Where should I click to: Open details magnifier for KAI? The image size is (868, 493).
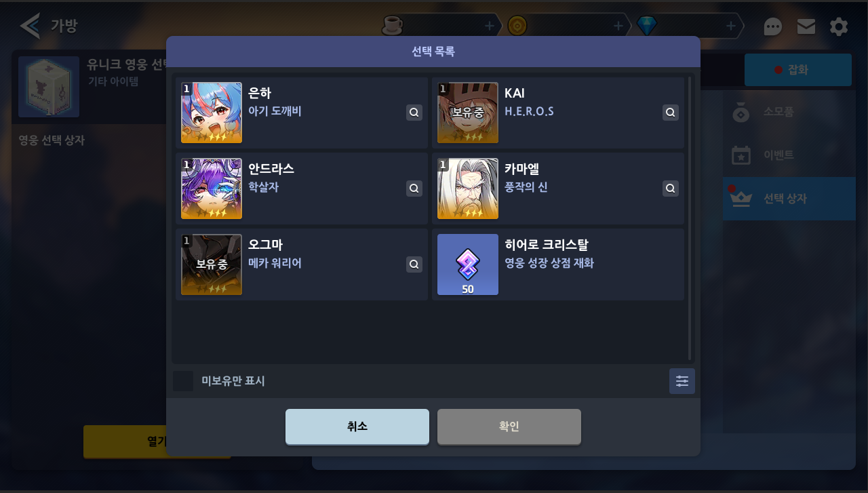671,113
